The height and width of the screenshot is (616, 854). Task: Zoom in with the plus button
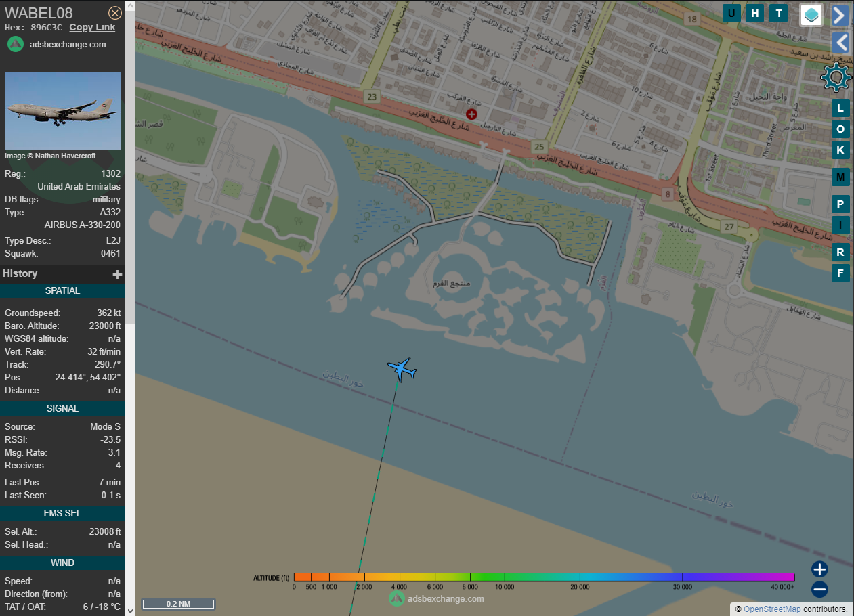[819, 569]
